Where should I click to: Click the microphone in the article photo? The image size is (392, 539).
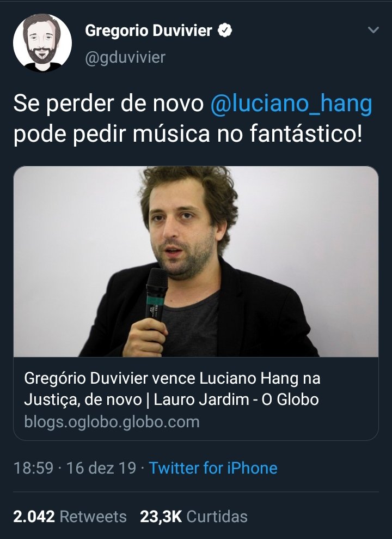coord(156,295)
